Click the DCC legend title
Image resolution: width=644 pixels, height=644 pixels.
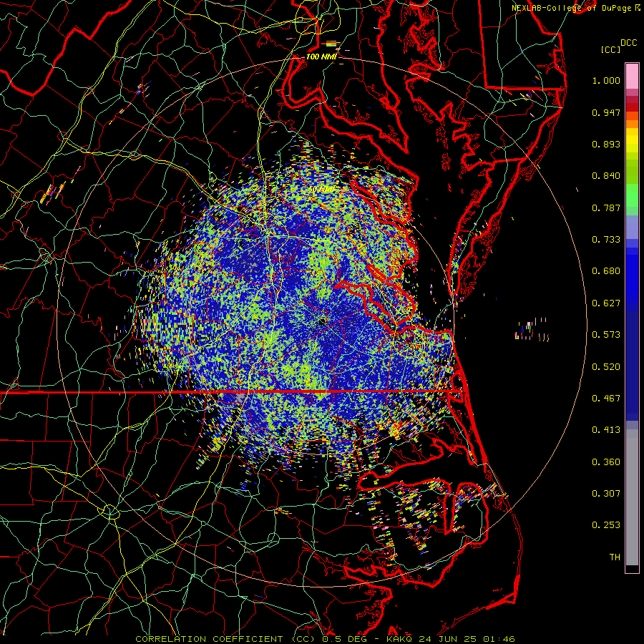[628, 43]
